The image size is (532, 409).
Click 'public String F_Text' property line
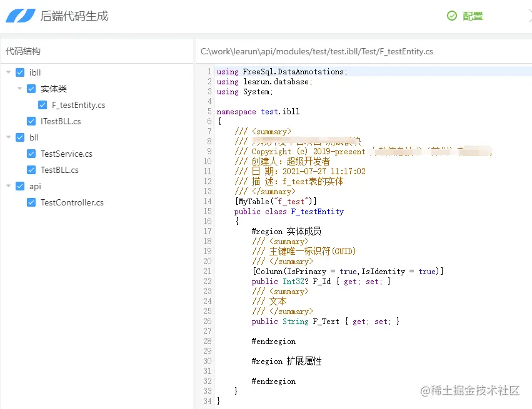325,321
